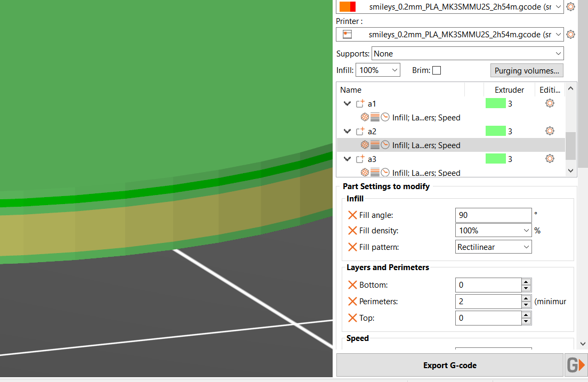Click the green extruder swatch for a1
This screenshot has height=382, width=588.
point(495,103)
